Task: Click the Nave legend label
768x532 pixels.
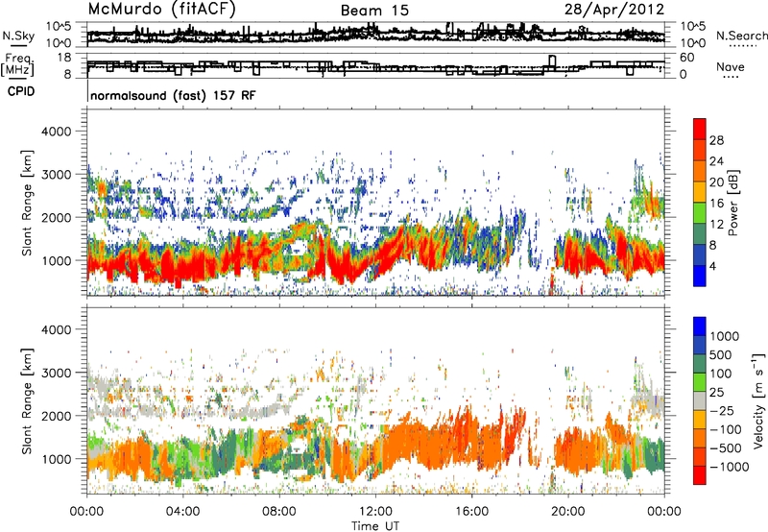Action: tap(731, 66)
